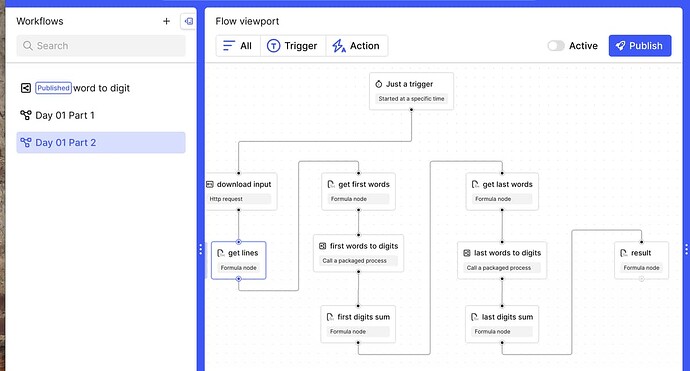Select the get last words node

(x=502, y=191)
